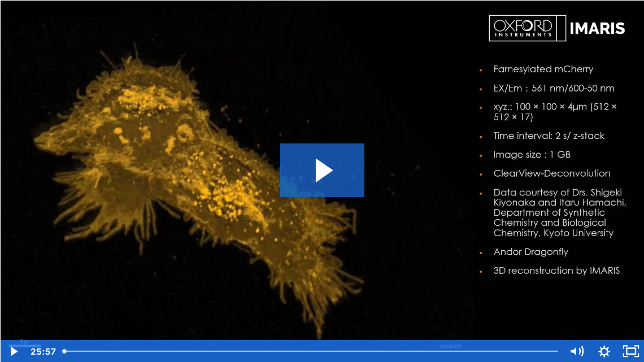This screenshot has width=644, height=362.
Task: Click the 'Andor Dragonfly' bullet text
Action: [x=530, y=252]
